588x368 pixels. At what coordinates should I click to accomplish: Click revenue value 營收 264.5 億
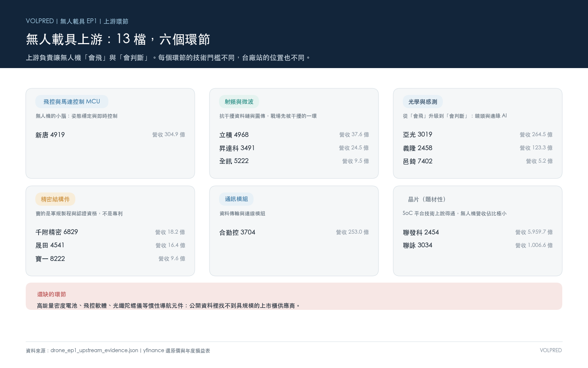click(536, 135)
